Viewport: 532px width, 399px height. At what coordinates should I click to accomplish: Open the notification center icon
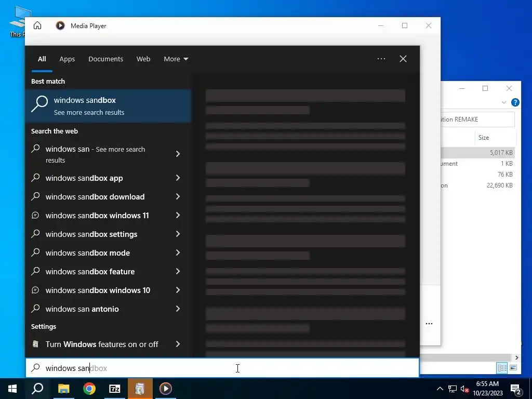point(516,389)
